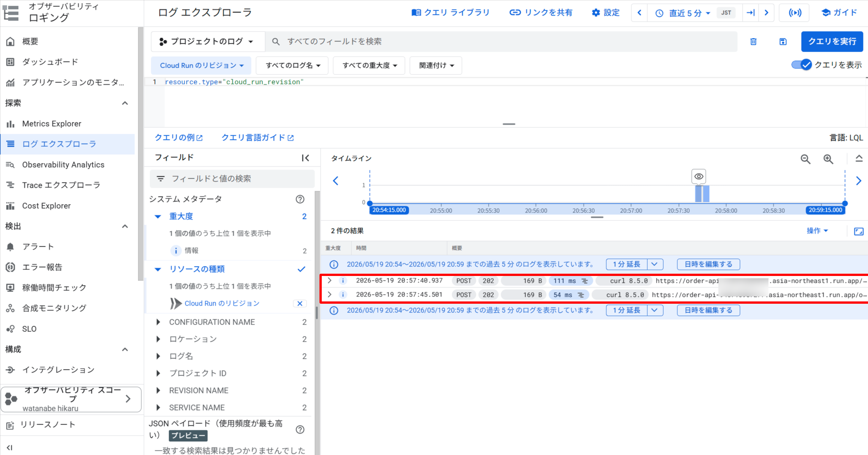Image resolution: width=868 pixels, height=455 pixels.
Task: Collapse the 構成 section
Action: click(125, 349)
